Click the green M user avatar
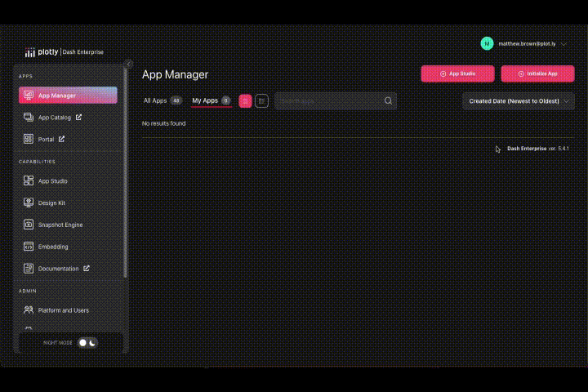 (487, 44)
